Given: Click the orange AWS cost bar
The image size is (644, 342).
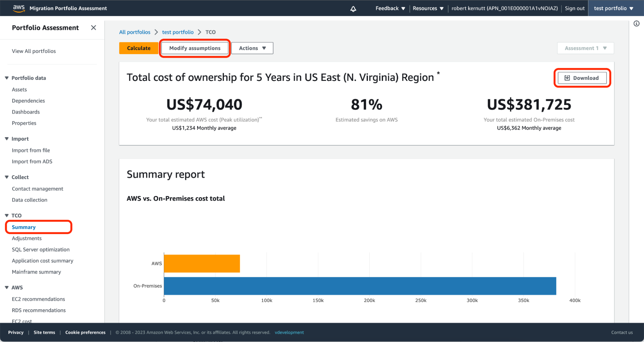Looking at the screenshot, I should (202, 264).
